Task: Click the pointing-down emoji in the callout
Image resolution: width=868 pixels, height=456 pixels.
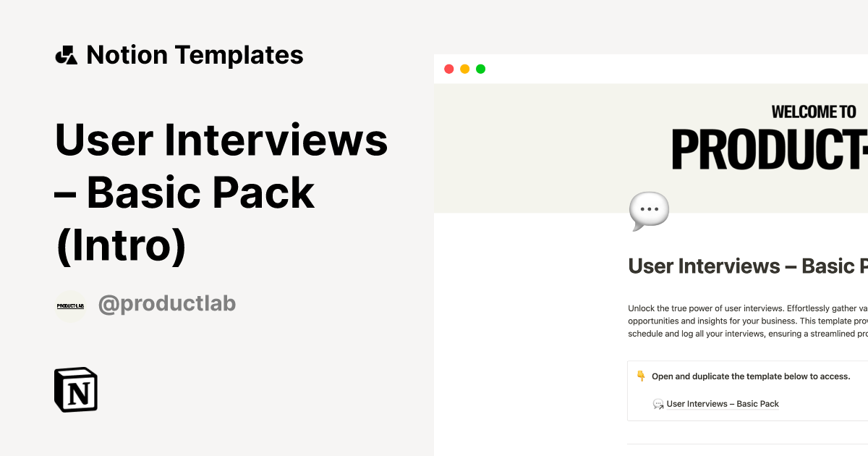Action: tap(639, 376)
